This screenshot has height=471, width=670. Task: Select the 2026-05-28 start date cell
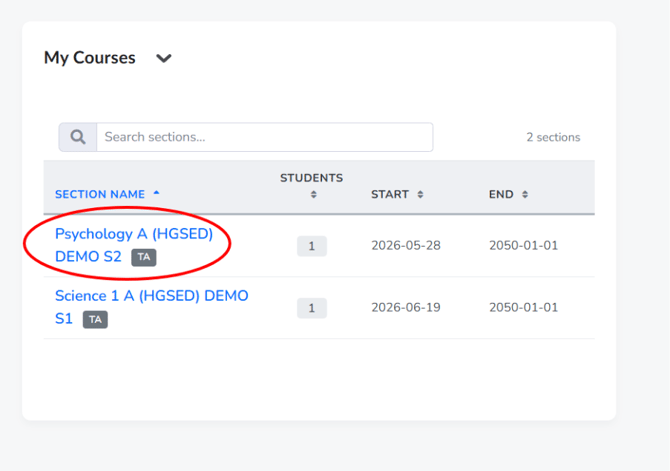pyautogui.click(x=406, y=246)
